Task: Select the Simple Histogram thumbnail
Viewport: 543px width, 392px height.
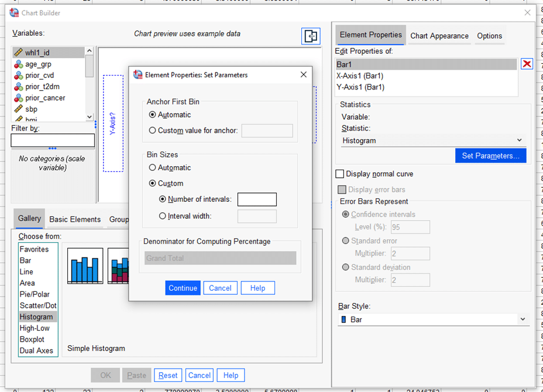Action: point(85,266)
